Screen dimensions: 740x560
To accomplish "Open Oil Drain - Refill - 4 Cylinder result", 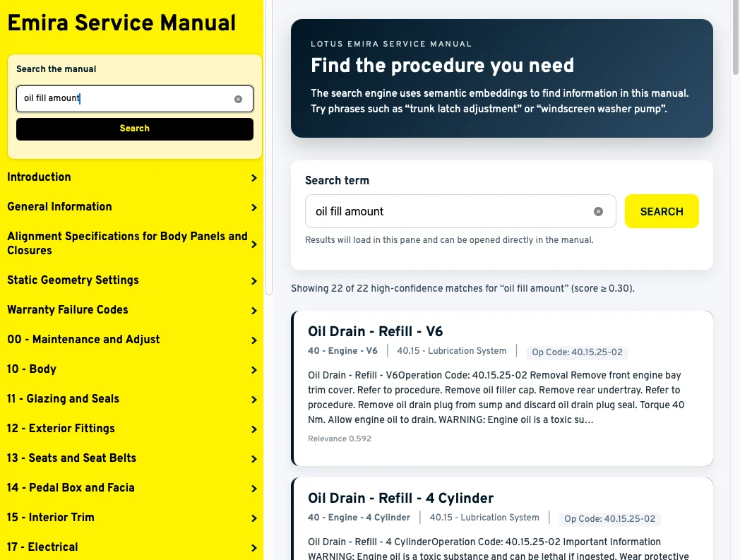I will (x=400, y=498).
